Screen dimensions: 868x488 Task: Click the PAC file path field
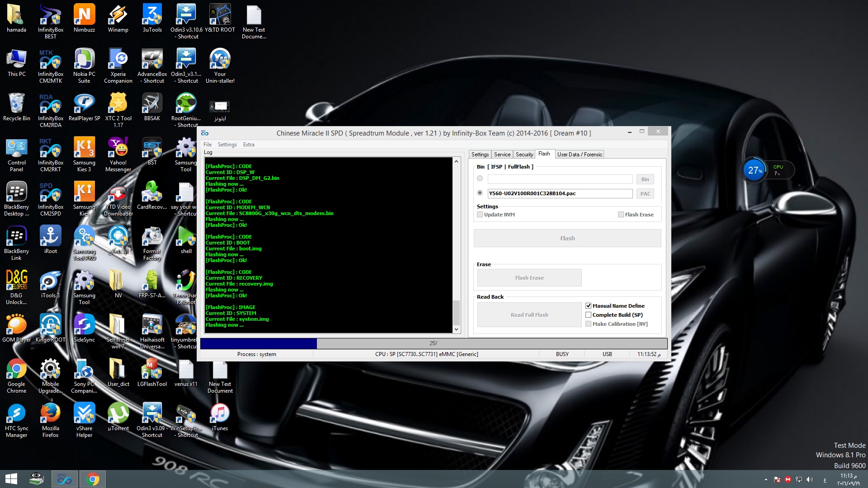[560, 193]
